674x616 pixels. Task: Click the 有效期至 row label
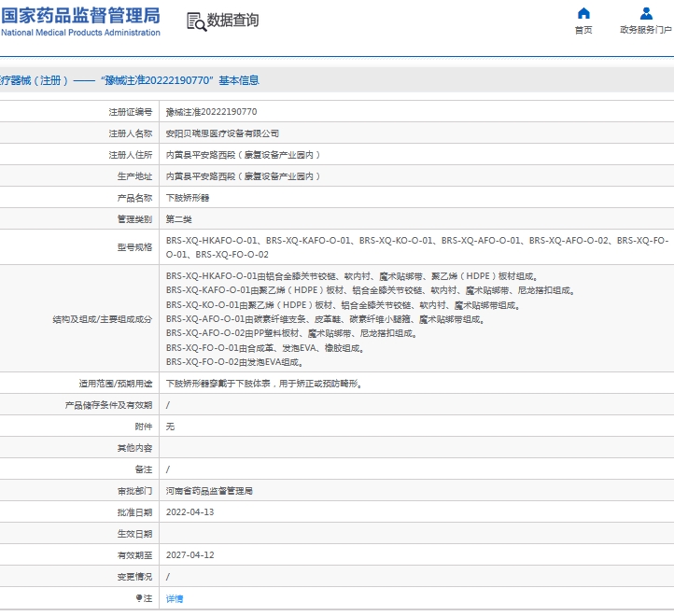[135, 555]
